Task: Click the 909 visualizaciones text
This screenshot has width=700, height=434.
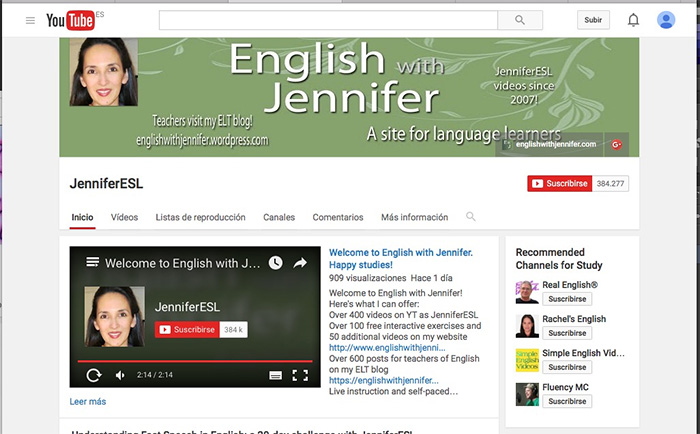Action: (x=367, y=278)
